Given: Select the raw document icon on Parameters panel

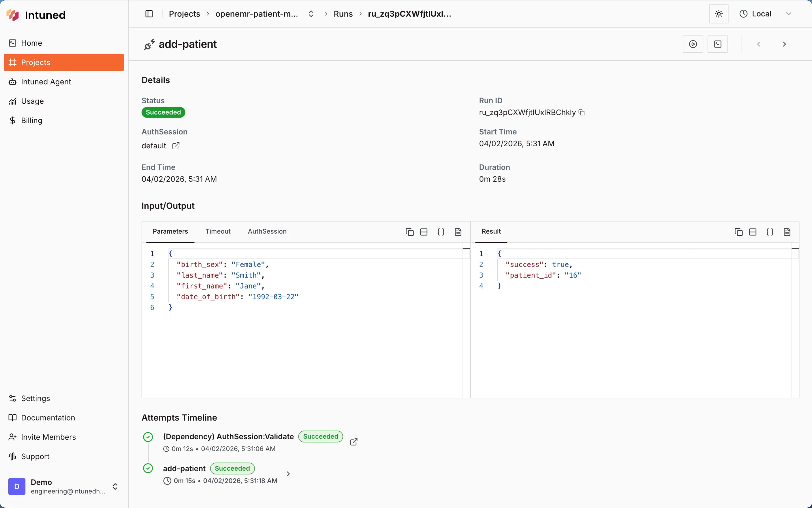Looking at the screenshot, I should click(x=458, y=232).
